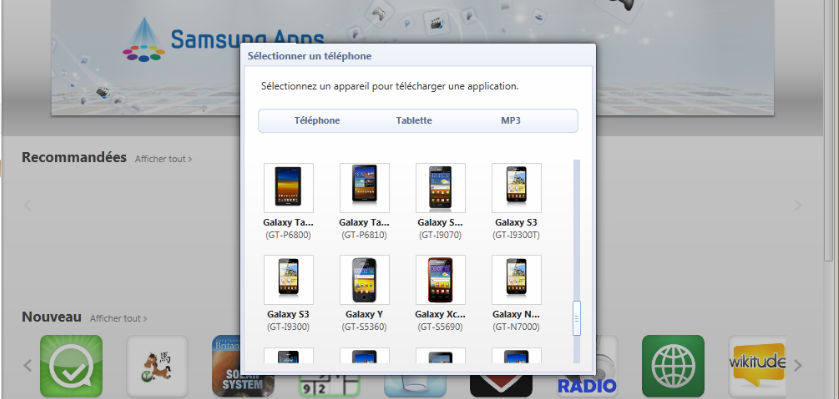The image size is (839, 399).
Task: Open the green chat checkmark app icon
Action: [x=71, y=366]
